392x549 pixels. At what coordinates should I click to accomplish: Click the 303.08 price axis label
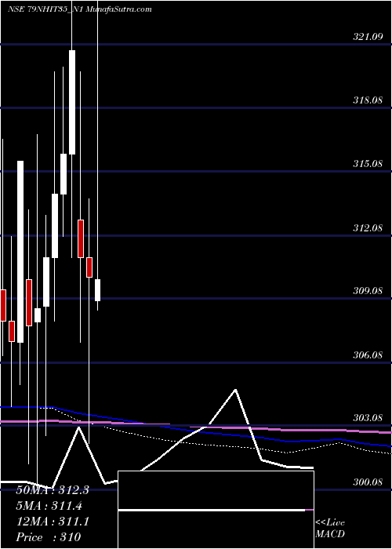368,418
